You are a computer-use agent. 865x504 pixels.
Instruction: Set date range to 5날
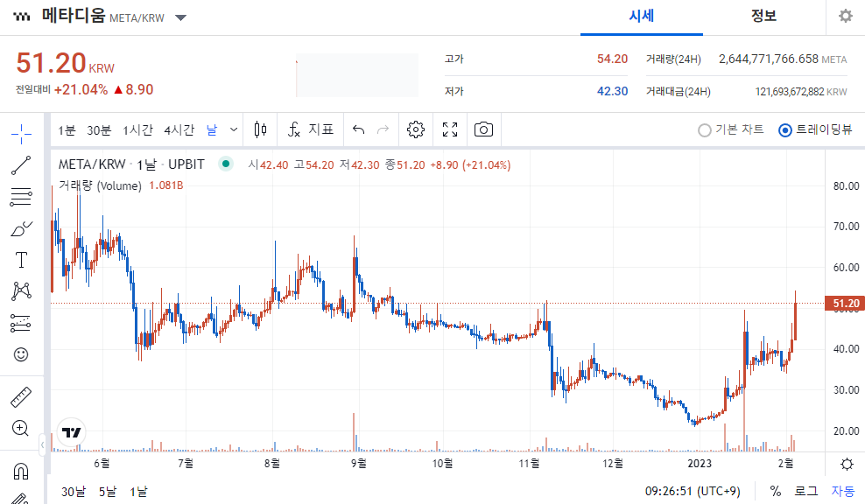tap(108, 492)
